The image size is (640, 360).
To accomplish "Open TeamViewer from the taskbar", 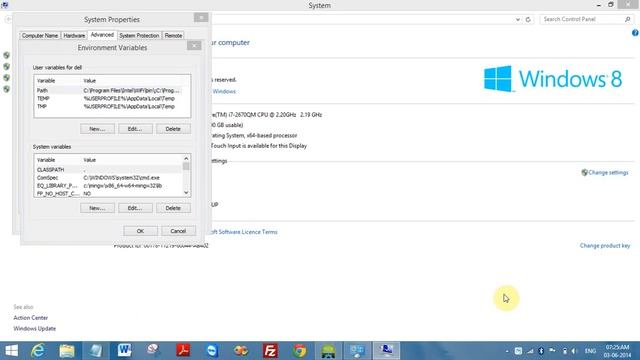I will [x=212, y=351].
